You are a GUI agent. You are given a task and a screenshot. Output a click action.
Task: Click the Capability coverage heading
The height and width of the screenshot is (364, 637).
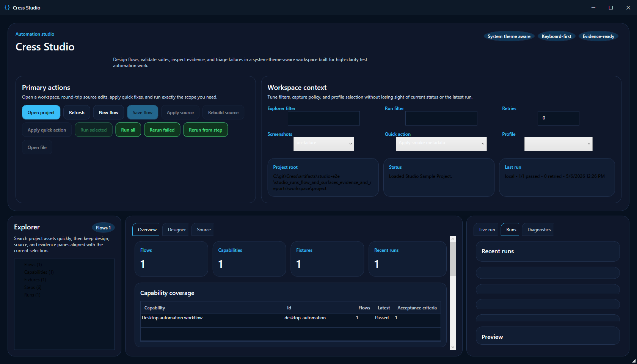167,293
